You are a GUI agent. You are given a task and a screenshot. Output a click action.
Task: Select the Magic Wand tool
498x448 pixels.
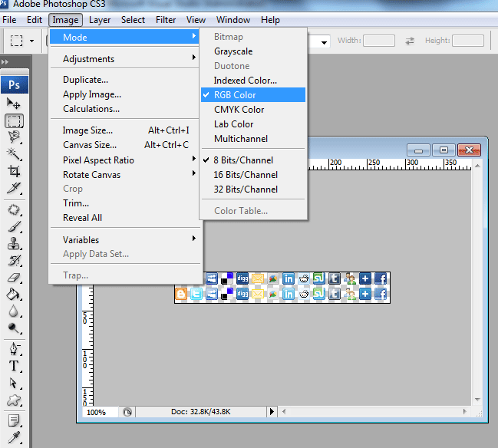point(14,154)
